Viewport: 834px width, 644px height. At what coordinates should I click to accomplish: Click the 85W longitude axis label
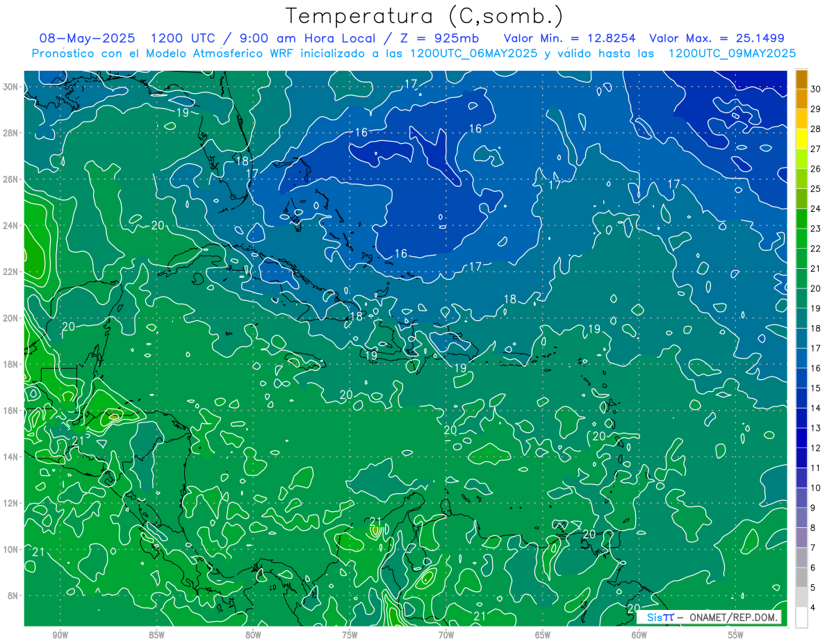point(156,634)
